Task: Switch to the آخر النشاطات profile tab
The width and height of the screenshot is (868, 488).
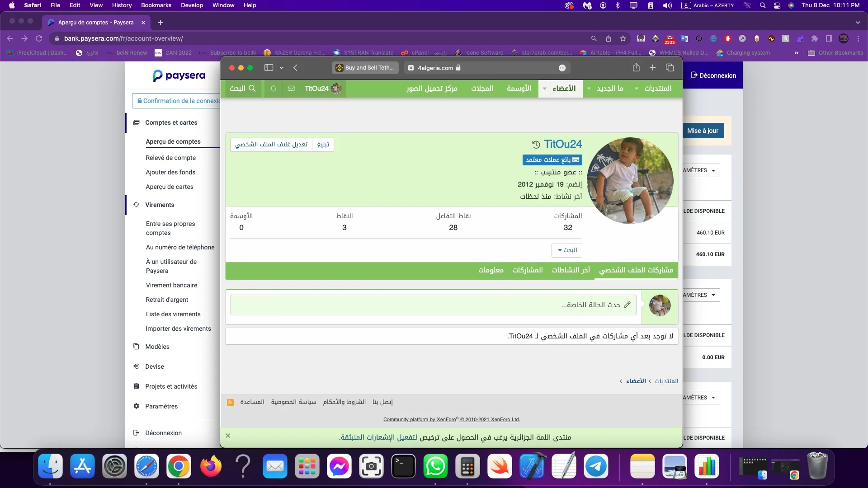Action: (x=571, y=270)
